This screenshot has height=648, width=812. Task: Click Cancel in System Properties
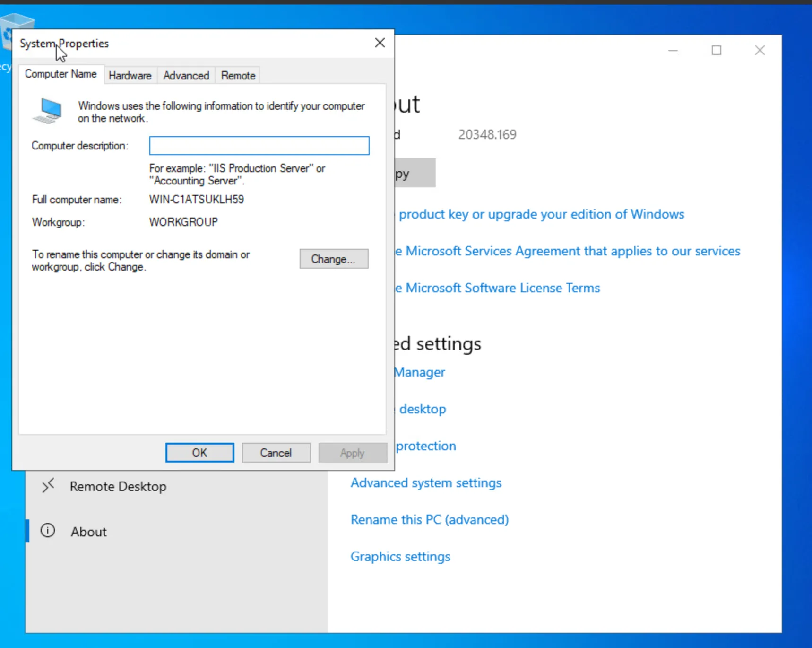tap(276, 453)
